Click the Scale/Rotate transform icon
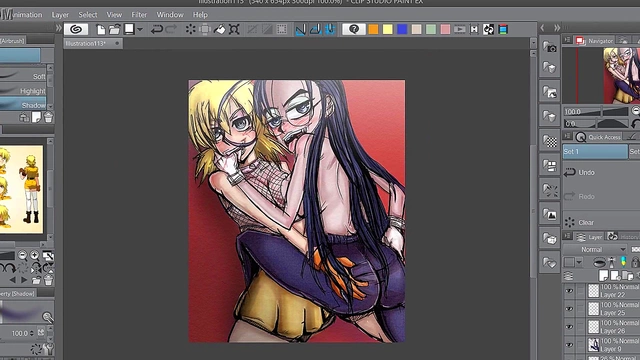The width and height of the screenshot is (640, 360). [x=234, y=29]
